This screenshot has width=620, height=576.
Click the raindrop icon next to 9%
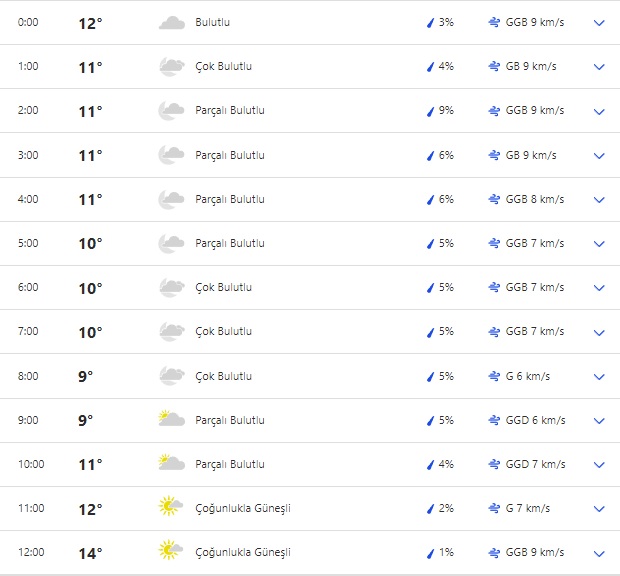431,111
